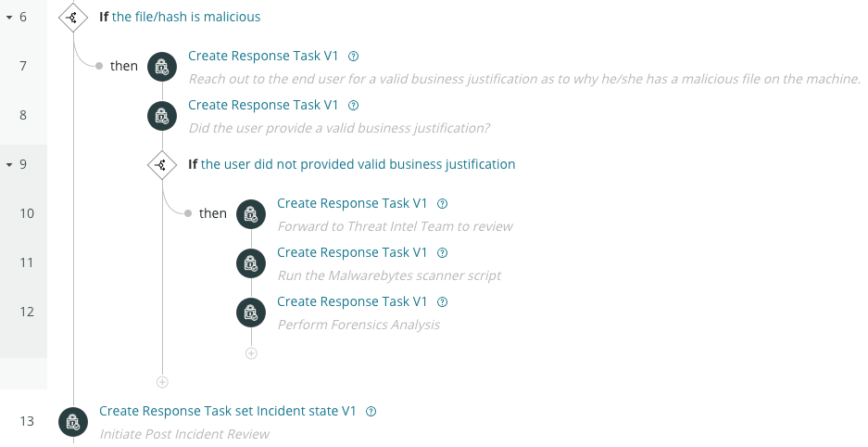
Task: Add a step below Perform Forensics Analysis
Action: pyautogui.click(x=251, y=353)
